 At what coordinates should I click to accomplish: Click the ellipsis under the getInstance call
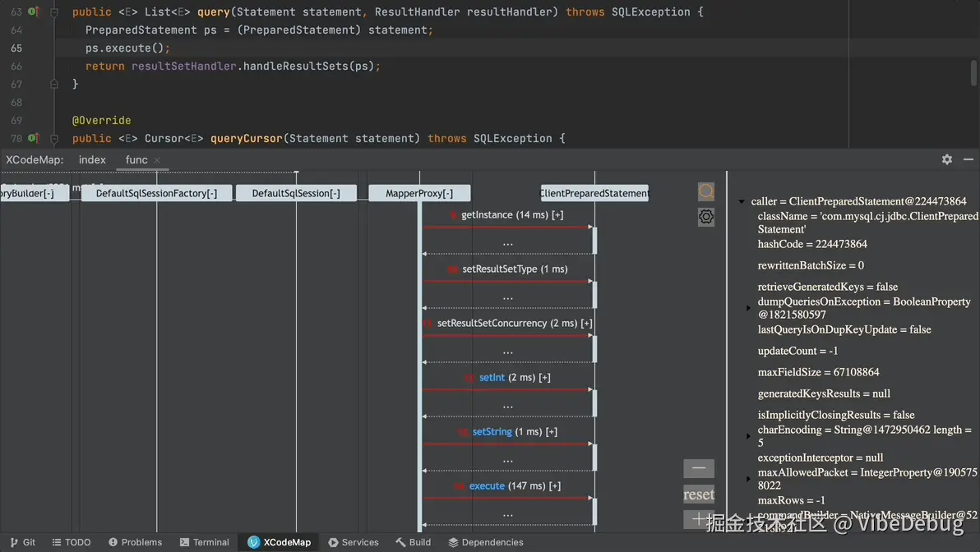coord(507,243)
